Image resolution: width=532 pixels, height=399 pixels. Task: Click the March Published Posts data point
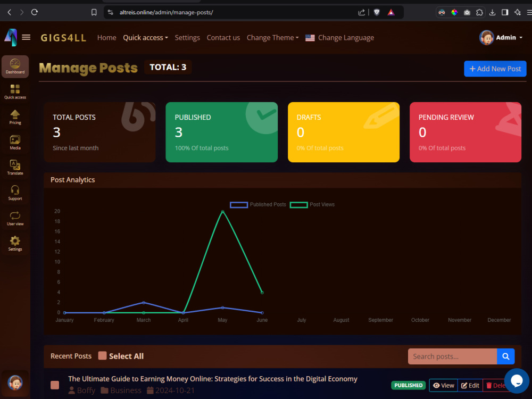(x=144, y=302)
